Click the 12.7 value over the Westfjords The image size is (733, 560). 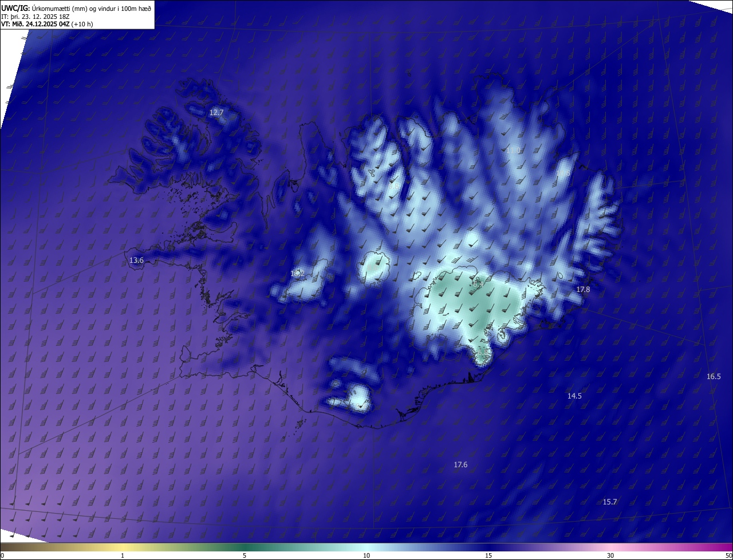(216, 113)
